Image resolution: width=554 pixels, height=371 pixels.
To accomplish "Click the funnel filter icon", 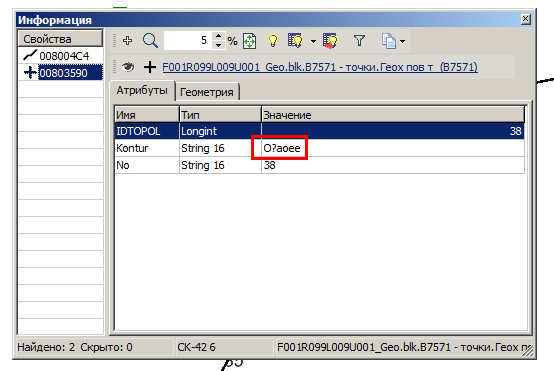I will click(359, 41).
